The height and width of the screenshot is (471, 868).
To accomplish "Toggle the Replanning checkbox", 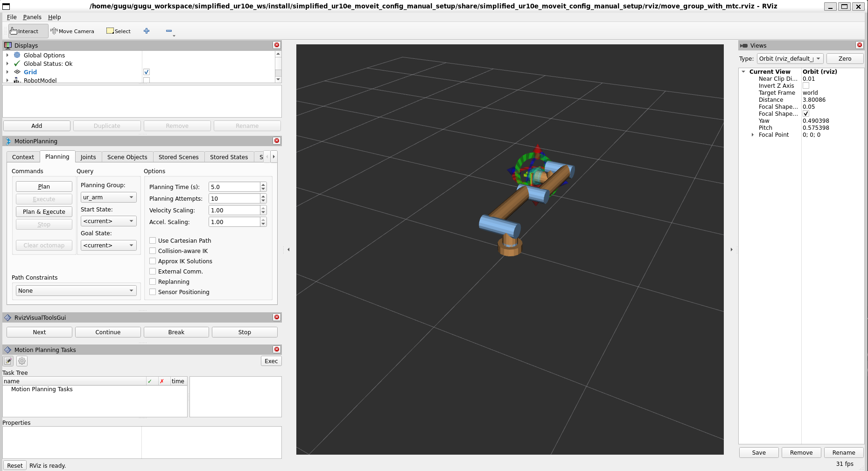I will [x=153, y=281].
